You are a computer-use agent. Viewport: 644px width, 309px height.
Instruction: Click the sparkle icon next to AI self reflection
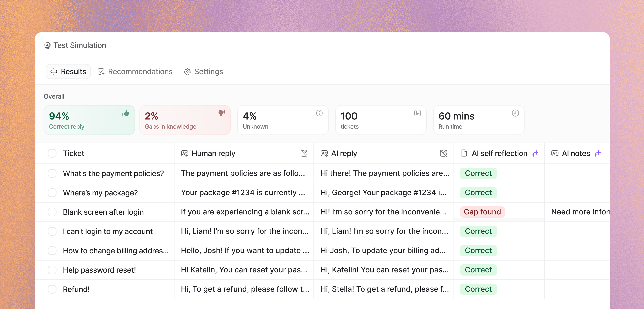coord(535,153)
